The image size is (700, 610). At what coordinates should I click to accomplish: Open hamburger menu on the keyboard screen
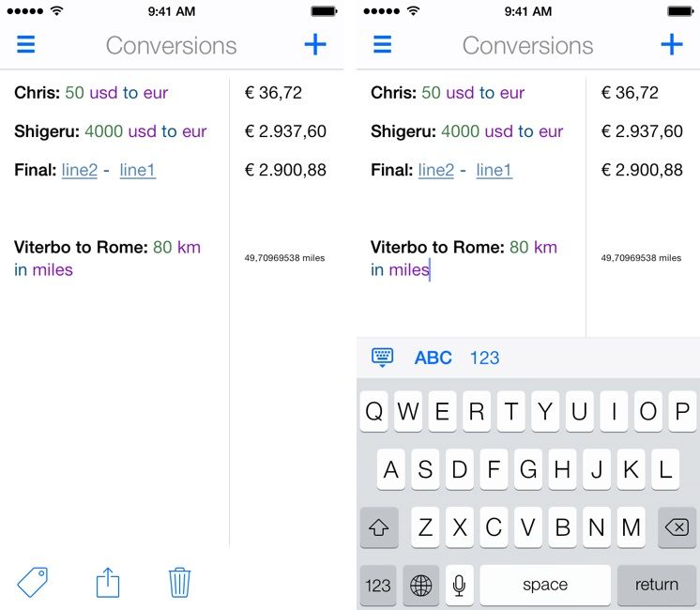pos(382,45)
